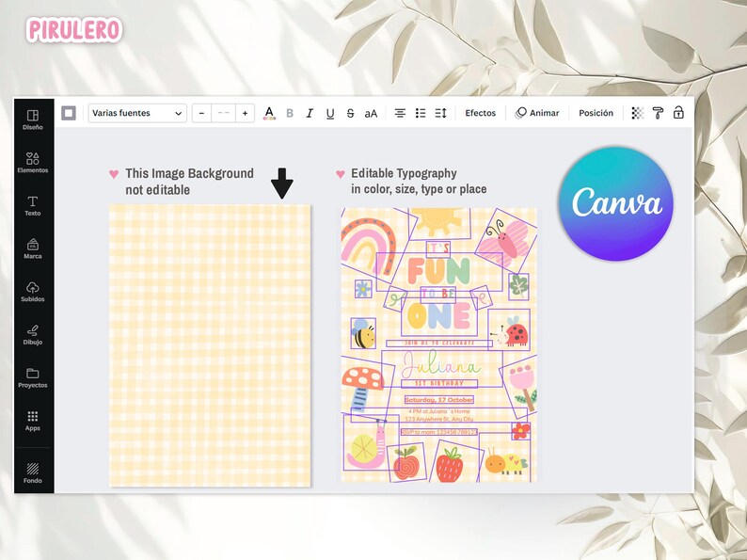Open the text color picker
747x560 pixels.
coord(269,113)
